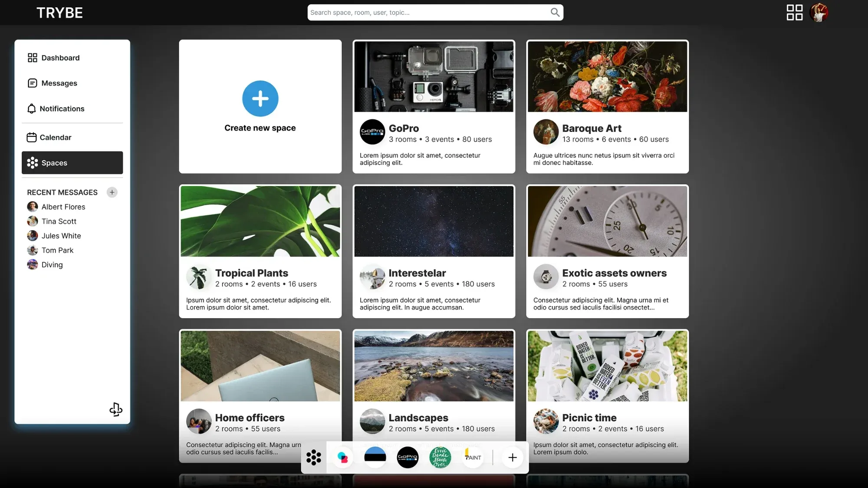Open the Picnic time space title

pyautogui.click(x=589, y=418)
